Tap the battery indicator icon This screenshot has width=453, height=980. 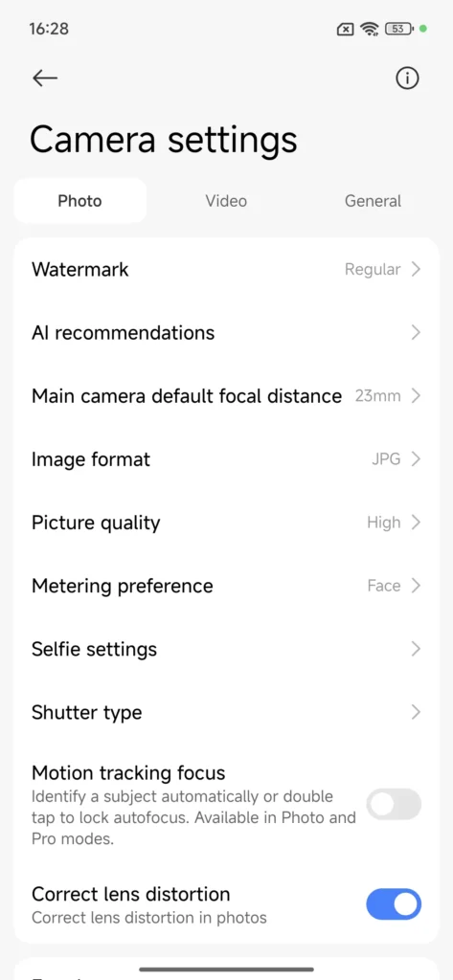(x=398, y=29)
